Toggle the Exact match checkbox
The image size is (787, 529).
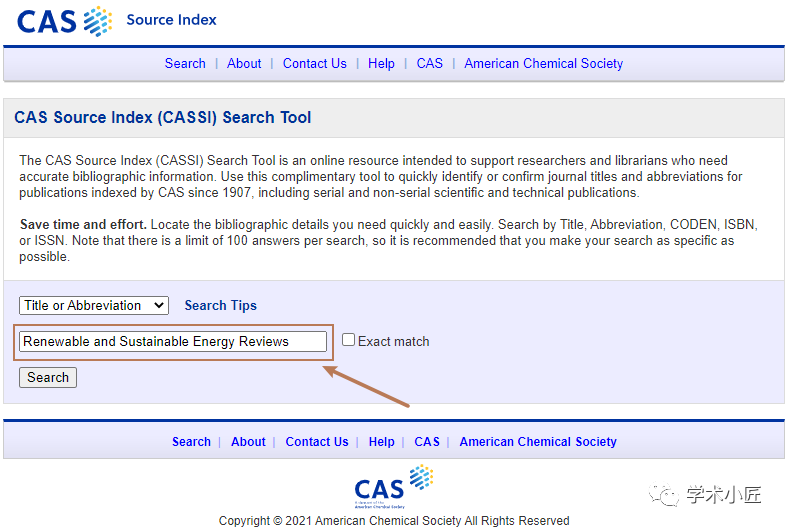pos(348,340)
